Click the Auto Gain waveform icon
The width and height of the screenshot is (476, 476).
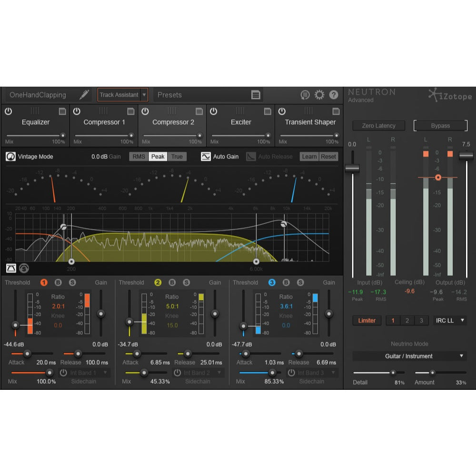(207, 156)
